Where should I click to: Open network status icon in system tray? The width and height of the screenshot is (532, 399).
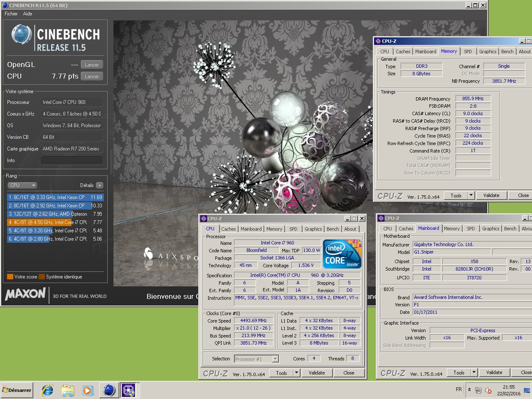pos(478,390)
